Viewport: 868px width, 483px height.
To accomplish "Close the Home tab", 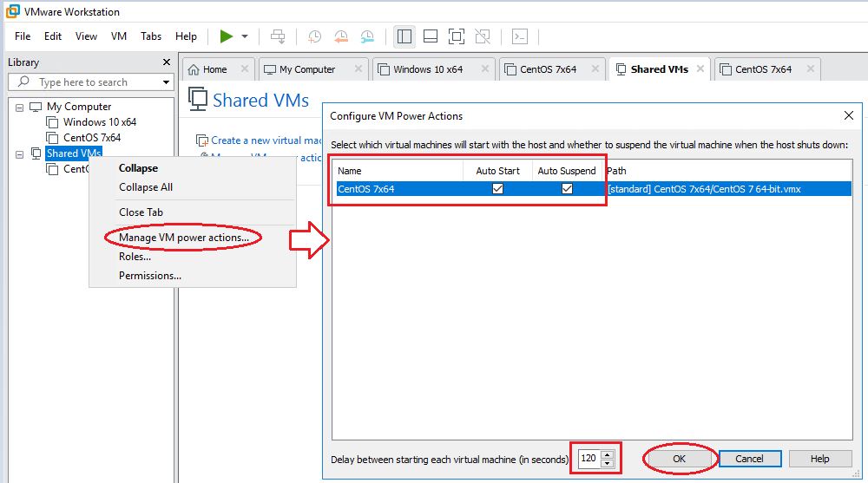I will (245, 69).
